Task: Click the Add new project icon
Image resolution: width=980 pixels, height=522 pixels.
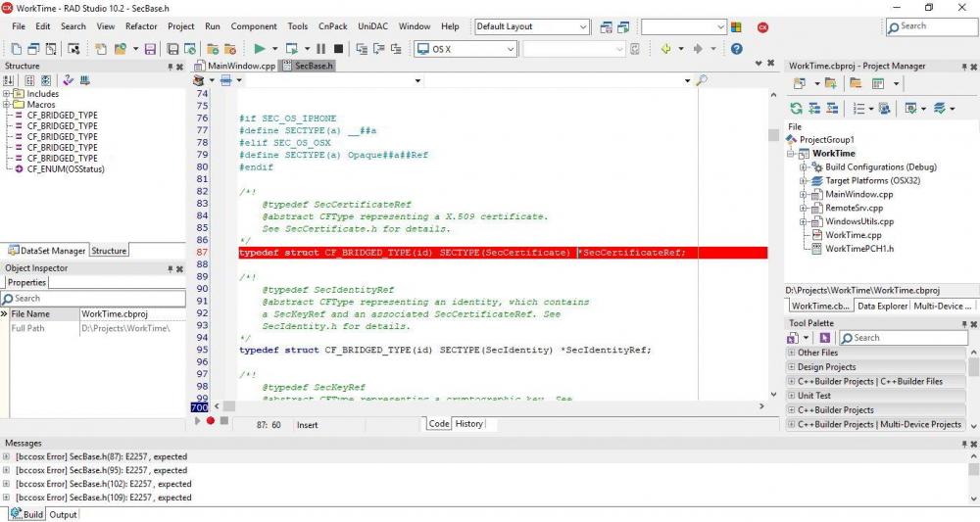Action: pyautogui.click(x=800, y=83)
